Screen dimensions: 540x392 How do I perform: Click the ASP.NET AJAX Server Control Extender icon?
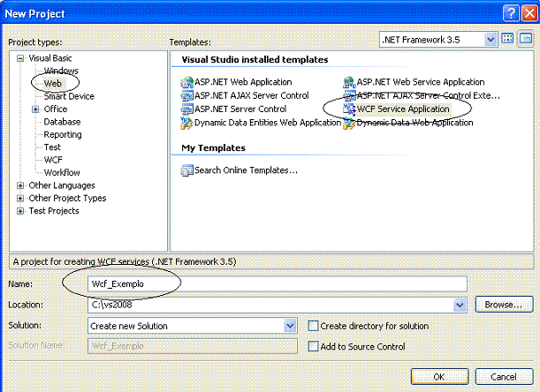[349, 95]
